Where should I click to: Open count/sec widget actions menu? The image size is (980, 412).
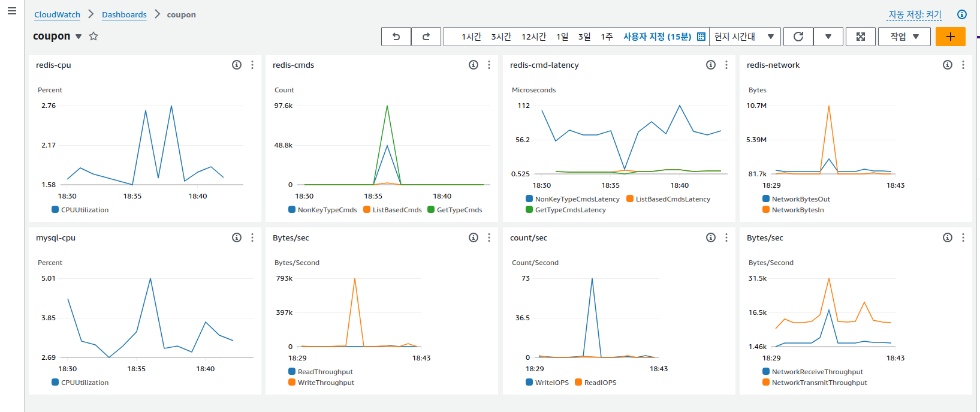point(726,237)
